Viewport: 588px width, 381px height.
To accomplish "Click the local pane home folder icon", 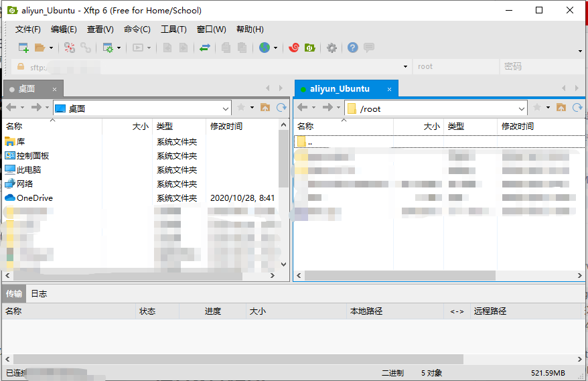I will tap(265, 108).
